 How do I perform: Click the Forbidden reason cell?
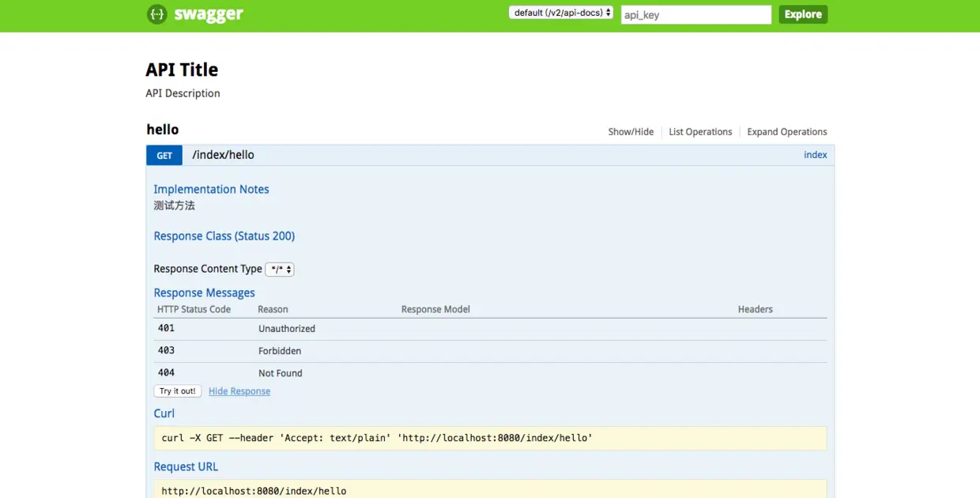(280, 351)
